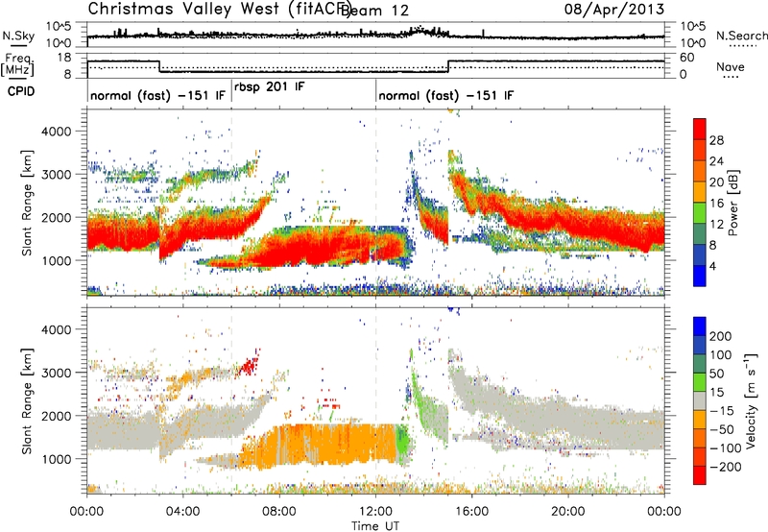Click the '04:00' time tick label
This screenshot has height=532, width=768.
182,512
